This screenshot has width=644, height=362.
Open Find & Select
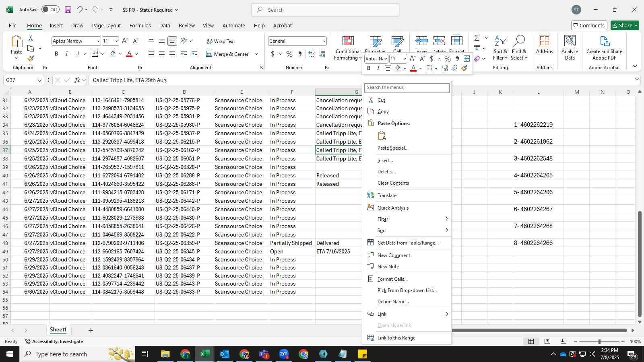(519, 47)
